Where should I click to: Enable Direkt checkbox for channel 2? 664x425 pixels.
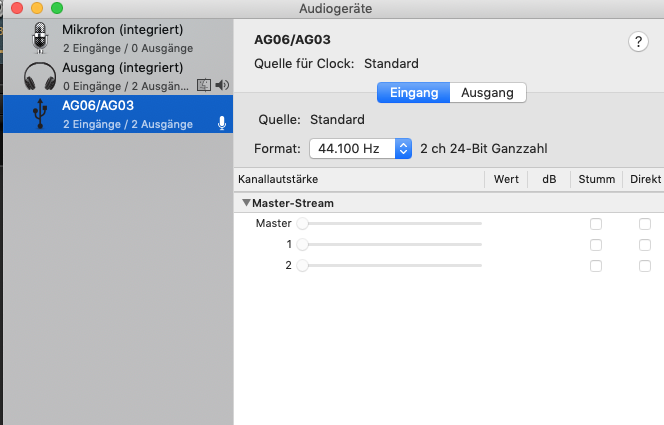click(x=645, y=266)
